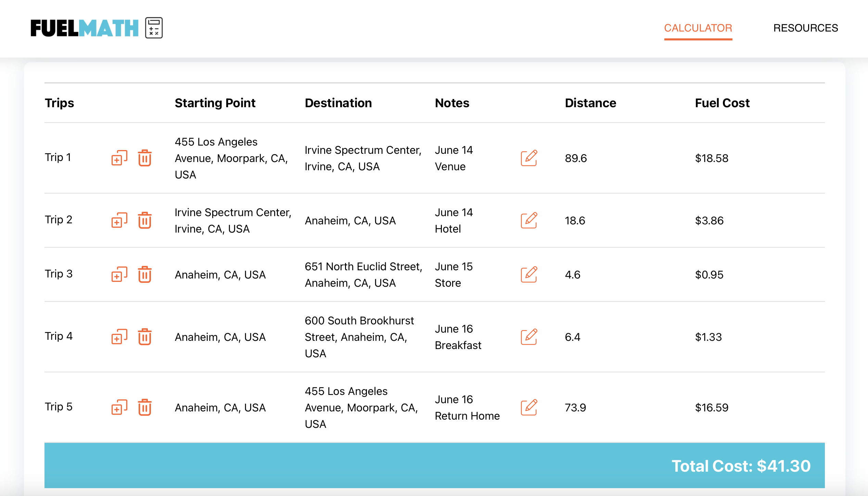
Task: Click the distance value 6.4
Action: click(573, 337)
